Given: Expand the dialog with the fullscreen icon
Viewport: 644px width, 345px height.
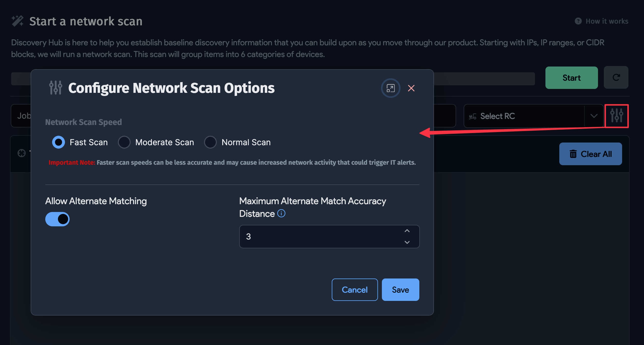Looking at the screenshot, I should pyautogui.click(x=390, y=88).
